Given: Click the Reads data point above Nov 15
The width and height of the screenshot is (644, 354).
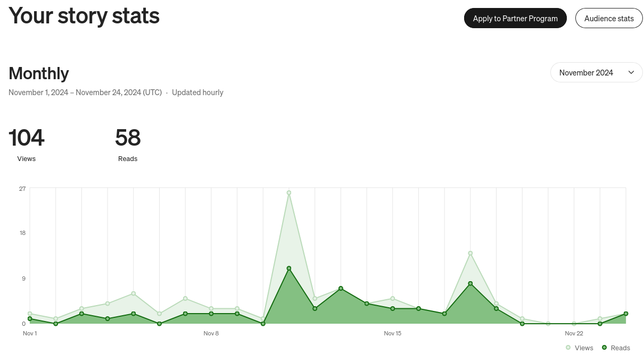Looking at the screenshot, I should (x=393, y=309).
